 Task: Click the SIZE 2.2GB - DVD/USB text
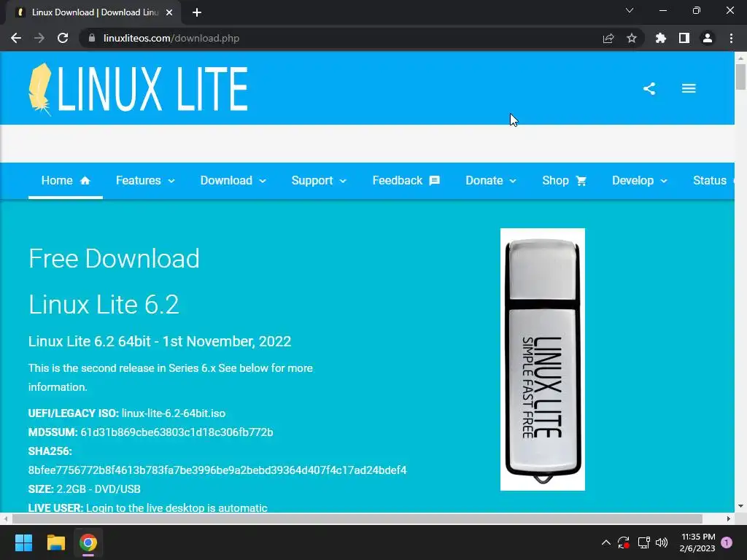[85, 489]
